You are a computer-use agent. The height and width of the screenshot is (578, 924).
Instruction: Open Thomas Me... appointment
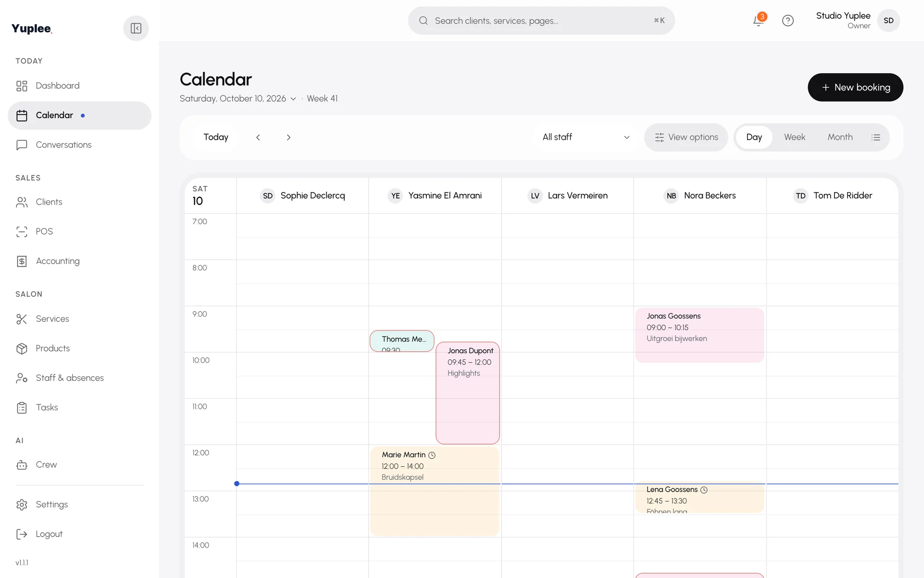(x=402, y=341)
